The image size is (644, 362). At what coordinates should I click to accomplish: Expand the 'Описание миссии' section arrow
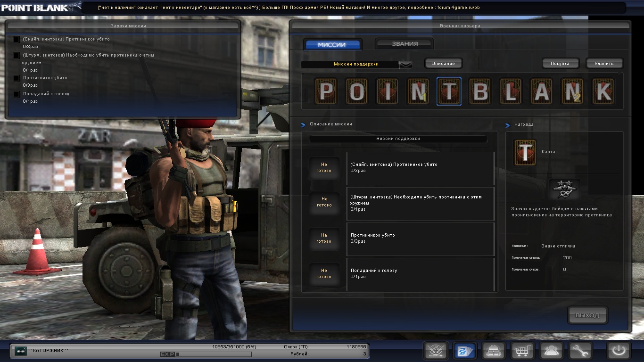click(304, 125)
